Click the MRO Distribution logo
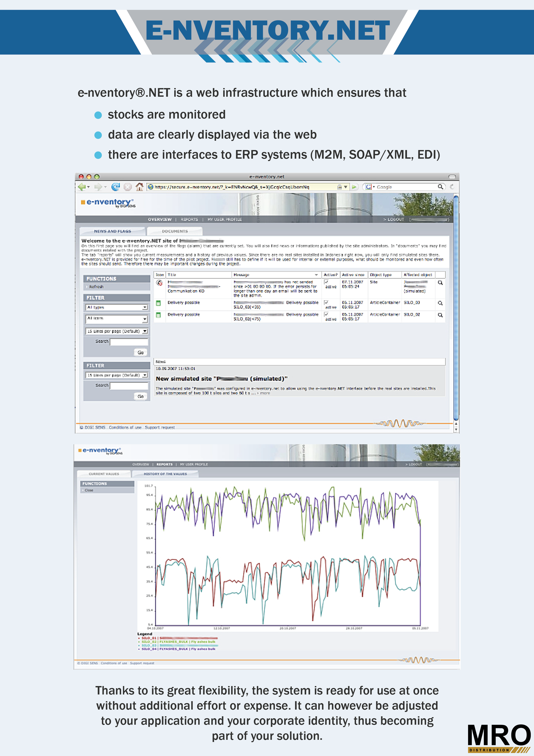This screenshot has width=534, height=756. coord(499,739)
